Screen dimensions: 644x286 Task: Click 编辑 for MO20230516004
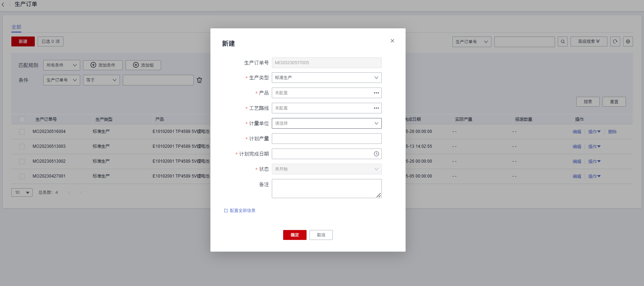click(577, 132)
